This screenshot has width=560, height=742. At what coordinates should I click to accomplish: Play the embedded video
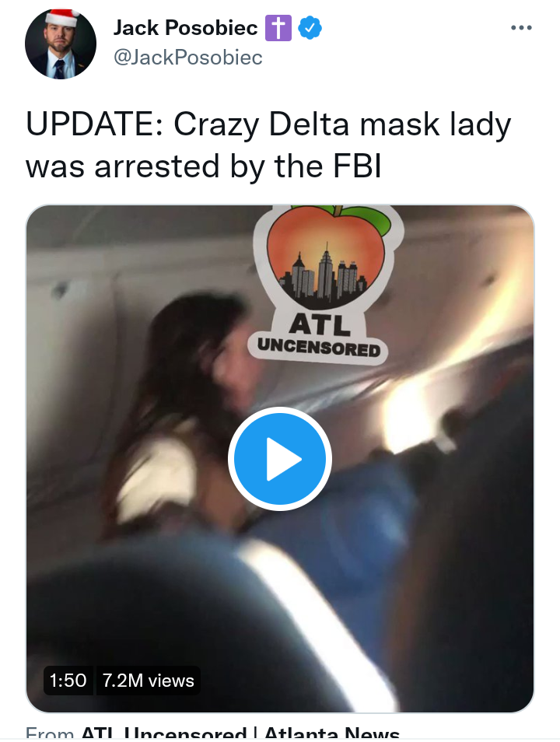click(x=280, y=459)
